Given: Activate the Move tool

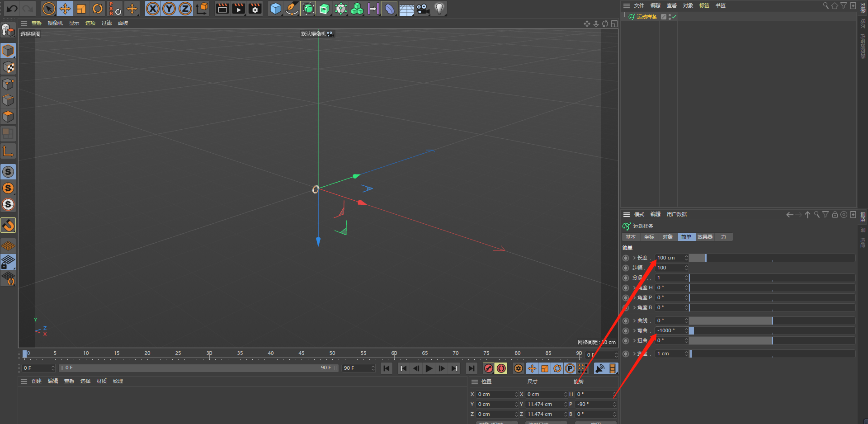Looking at the screenshot, I should tap(65, 9).
